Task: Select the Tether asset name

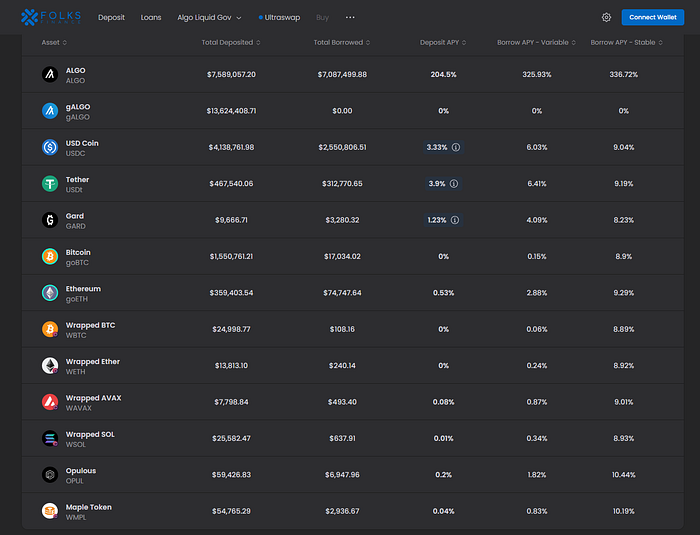Action: click(x=77, y=180)
